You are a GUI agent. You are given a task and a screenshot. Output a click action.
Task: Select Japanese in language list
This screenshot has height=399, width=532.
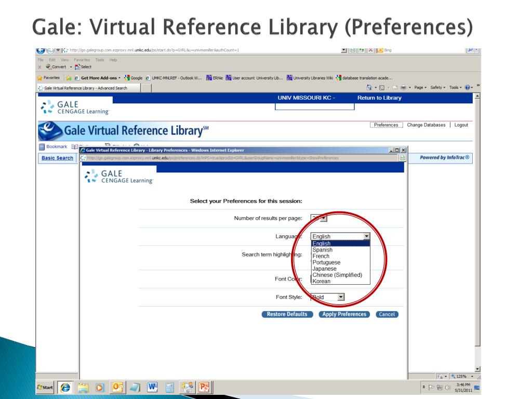coord(340,269)
